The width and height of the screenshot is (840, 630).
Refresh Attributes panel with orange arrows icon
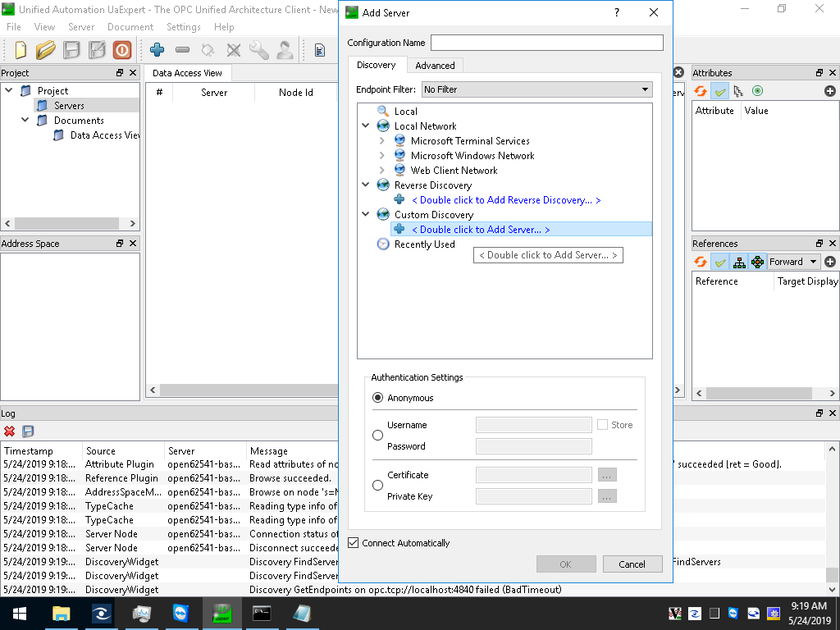[x=701, y=91]
